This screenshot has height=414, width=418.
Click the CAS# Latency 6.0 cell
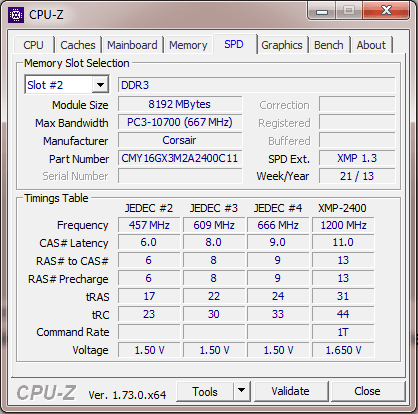coord(149,242)
